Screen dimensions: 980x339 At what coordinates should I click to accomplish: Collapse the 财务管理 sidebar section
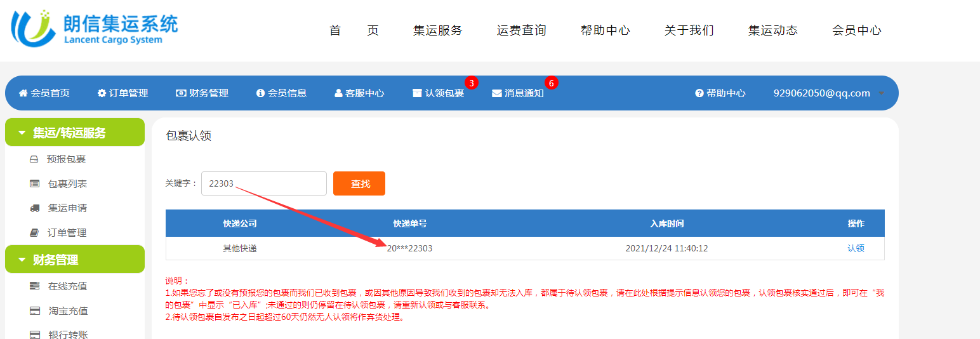pyautogui.click(x=22, y=260)
